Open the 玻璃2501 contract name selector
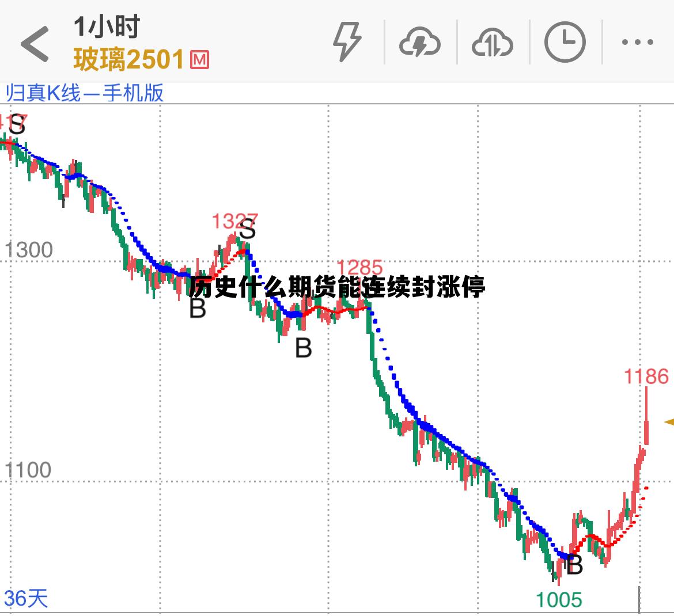The height and width of the screenshot is (616, 674). click(x=128, y=59)
